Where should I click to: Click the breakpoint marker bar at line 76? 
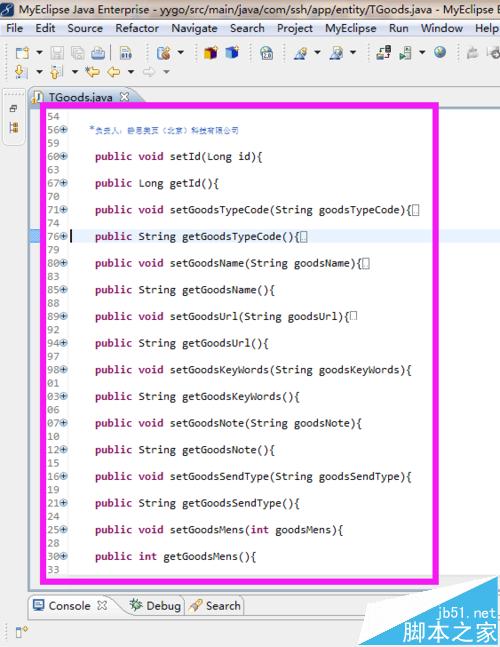coord(35,236)
